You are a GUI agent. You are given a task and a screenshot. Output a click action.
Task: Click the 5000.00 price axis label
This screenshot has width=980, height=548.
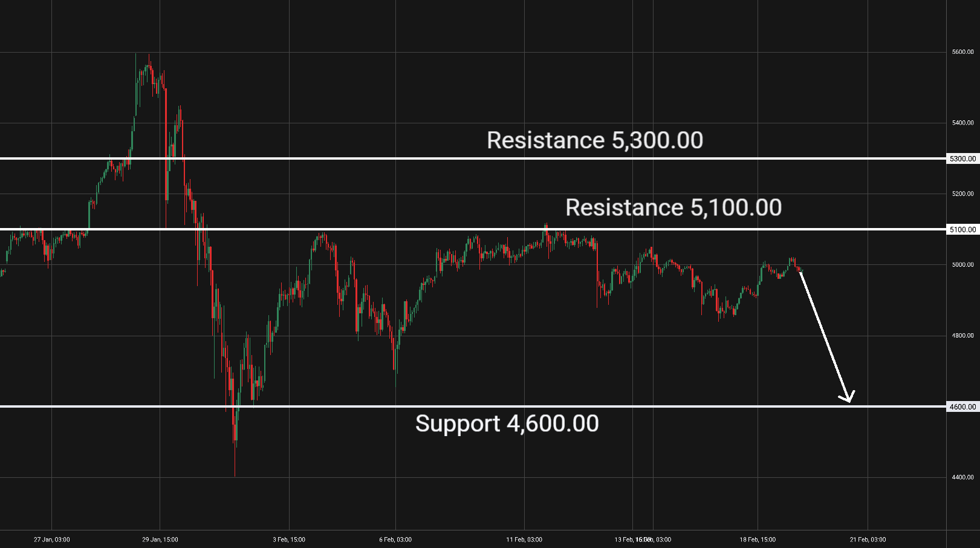[x=962, y=265]
